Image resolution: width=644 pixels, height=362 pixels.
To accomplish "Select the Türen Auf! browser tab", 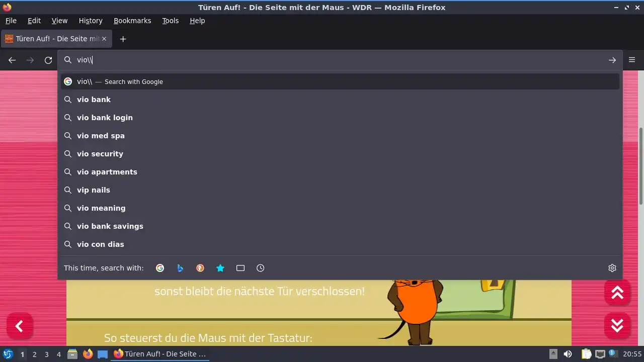I will 56,39.
